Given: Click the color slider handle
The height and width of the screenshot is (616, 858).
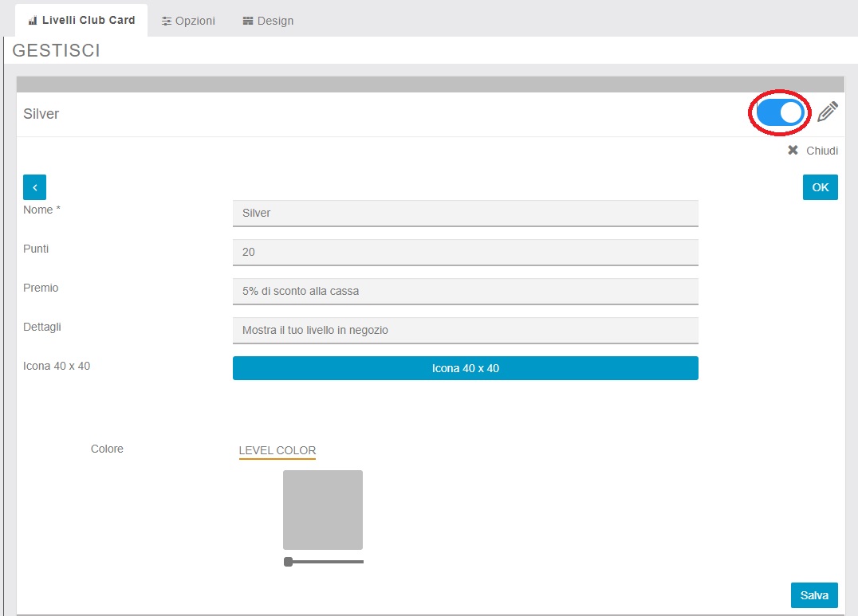Looking at the screenshot, I should 288,562.
